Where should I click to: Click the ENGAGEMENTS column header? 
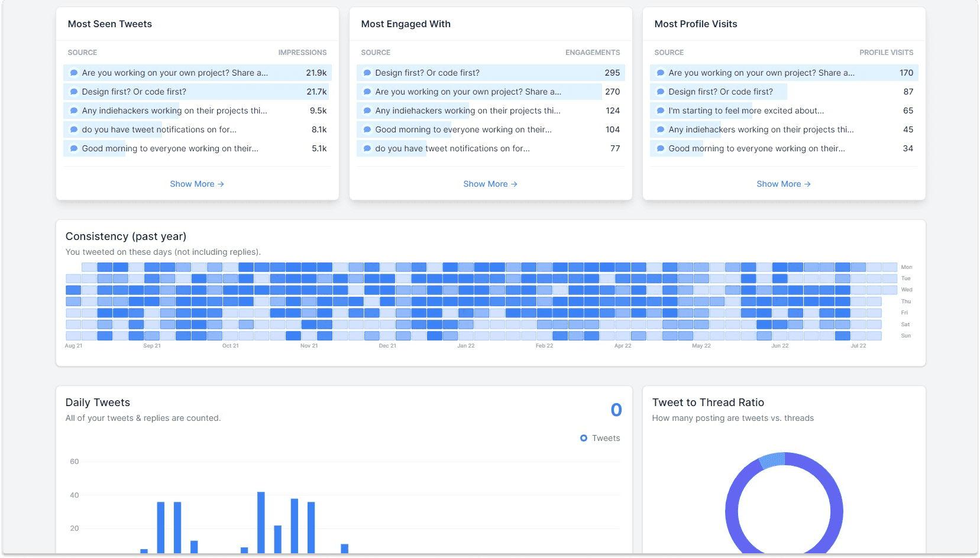[x=593, y=53]
